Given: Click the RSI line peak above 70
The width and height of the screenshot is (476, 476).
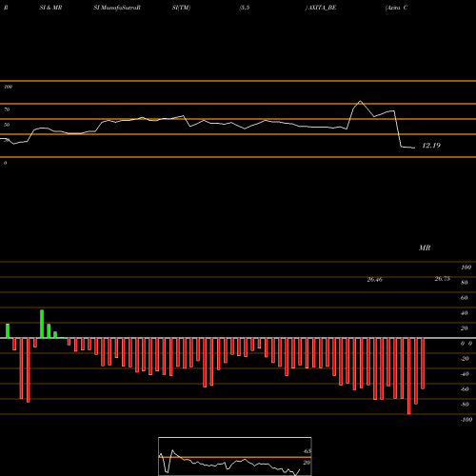Looking at the screenshot, I should click(360, 101).
